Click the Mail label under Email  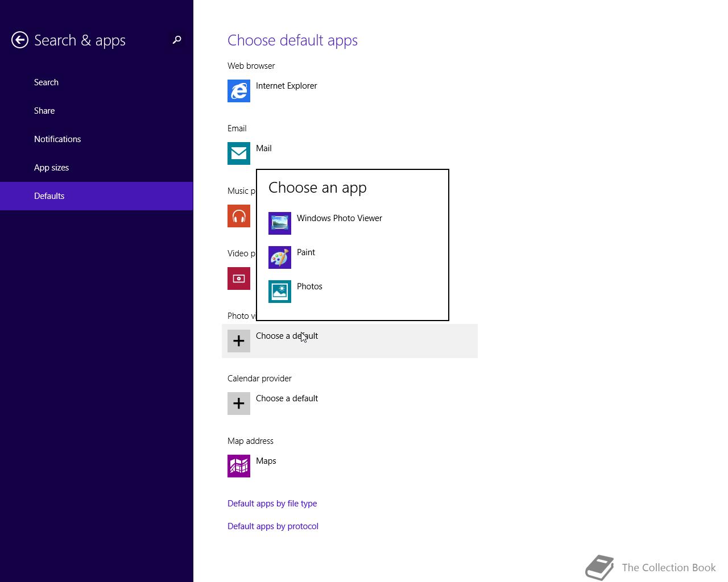coord(263,148)
